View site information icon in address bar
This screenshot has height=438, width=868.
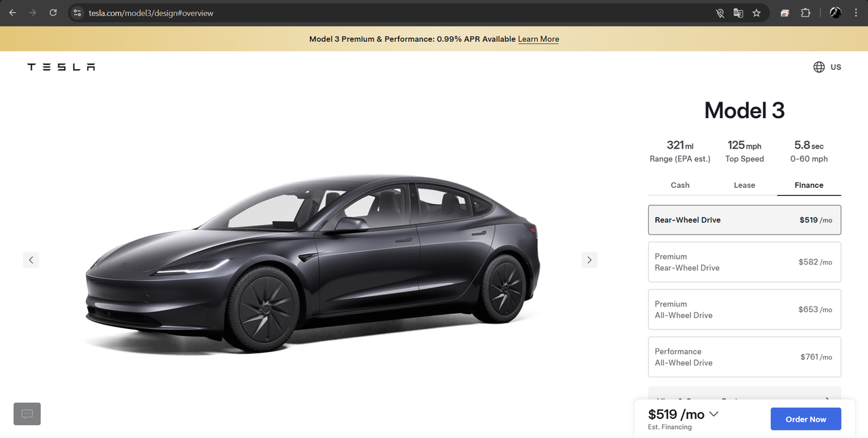point(77,13)
